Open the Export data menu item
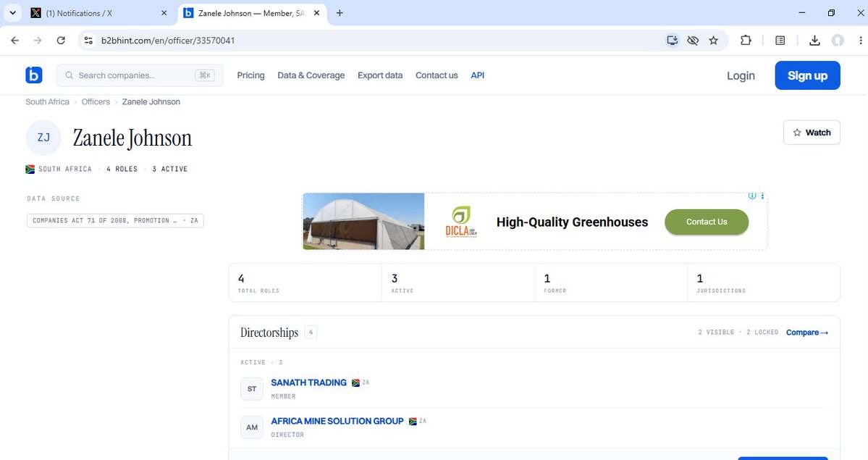 click(380, 75)
